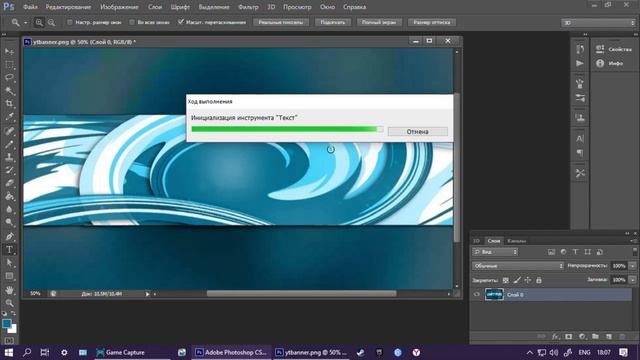Open the opacity slider dropdown arrow
The width and height of the screenshot is (640, 360).
coord(632,266)
